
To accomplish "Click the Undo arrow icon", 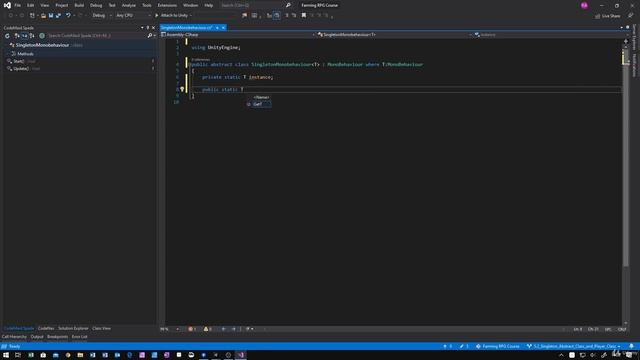I will click(68, 16).
